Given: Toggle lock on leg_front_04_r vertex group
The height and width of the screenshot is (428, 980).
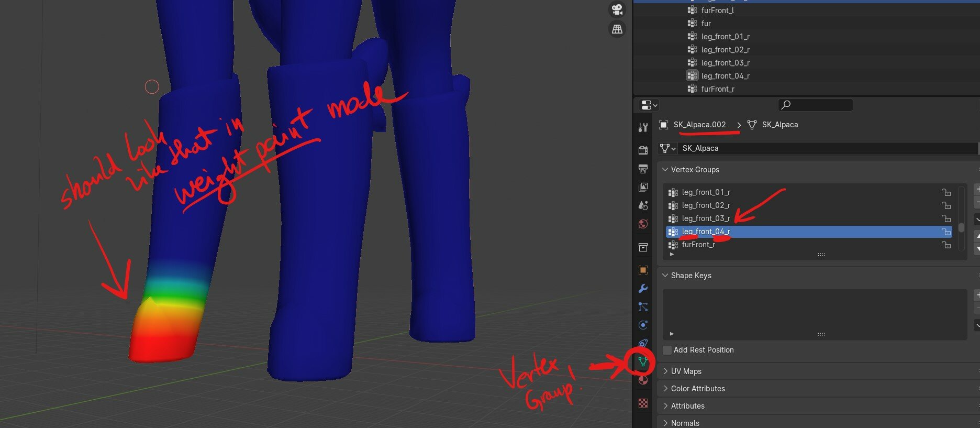Looking at the screenshot, I should point(946,232).
